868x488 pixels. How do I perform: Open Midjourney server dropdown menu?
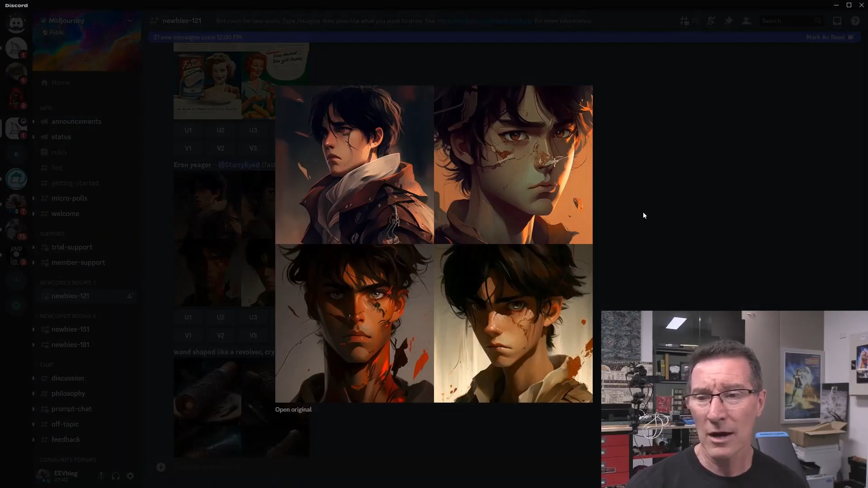pos(130,21)
